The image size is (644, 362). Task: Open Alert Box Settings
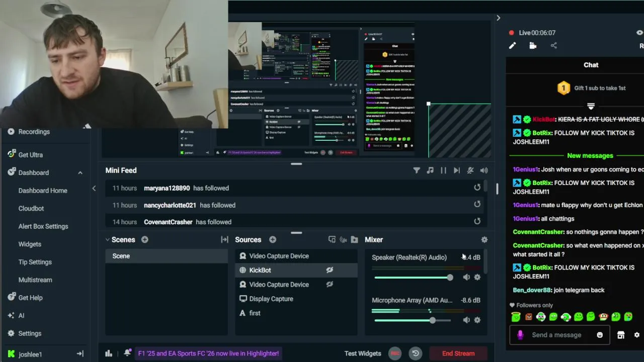pos(43,226)
